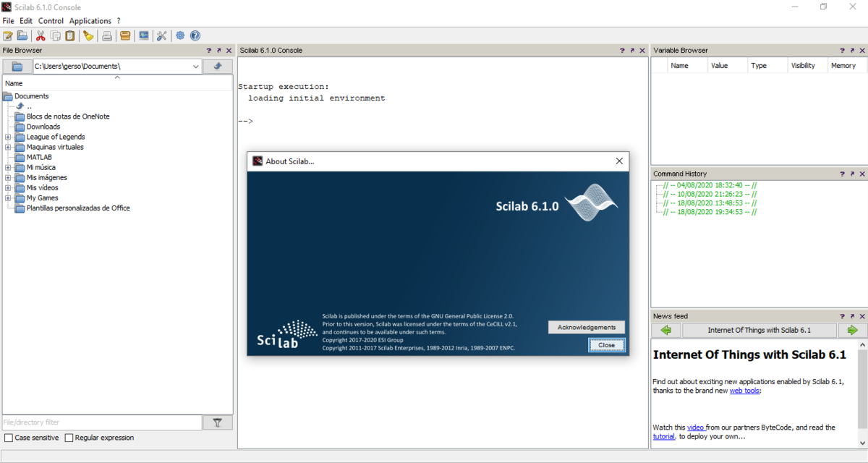Show previous news feed item
The image size is (868, 463).
pos(666,330)
